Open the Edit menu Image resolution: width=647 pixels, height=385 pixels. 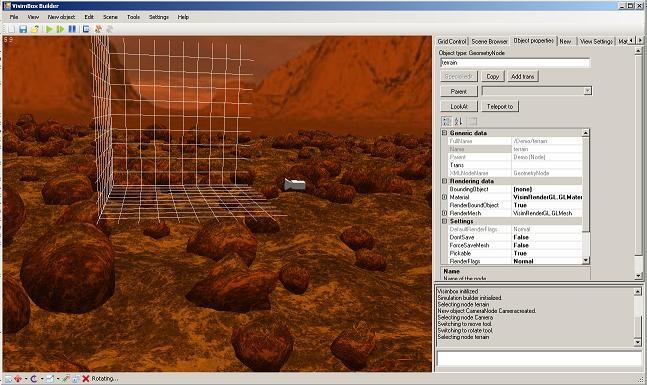tap(89, 17)
